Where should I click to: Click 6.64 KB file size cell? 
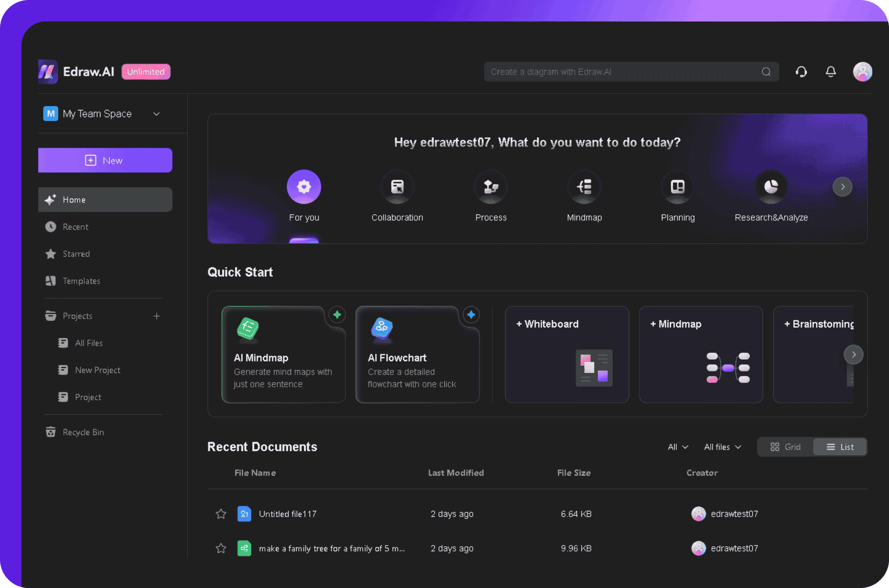coord(576,514)
